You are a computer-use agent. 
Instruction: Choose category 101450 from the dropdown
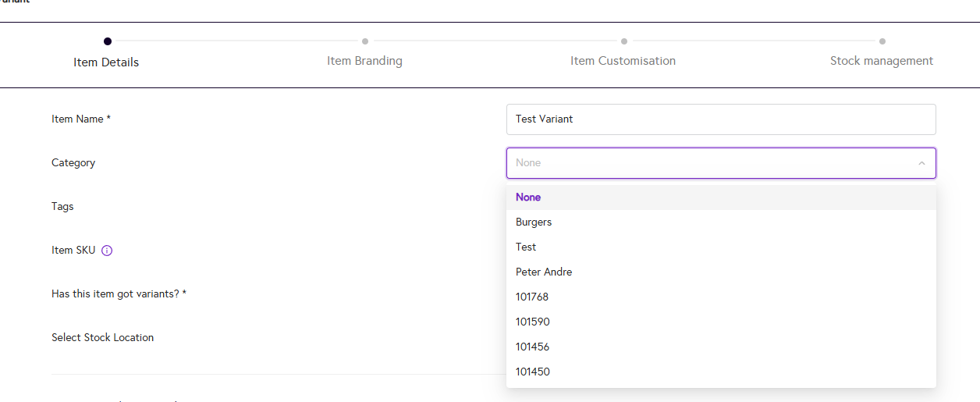(532, 372)
